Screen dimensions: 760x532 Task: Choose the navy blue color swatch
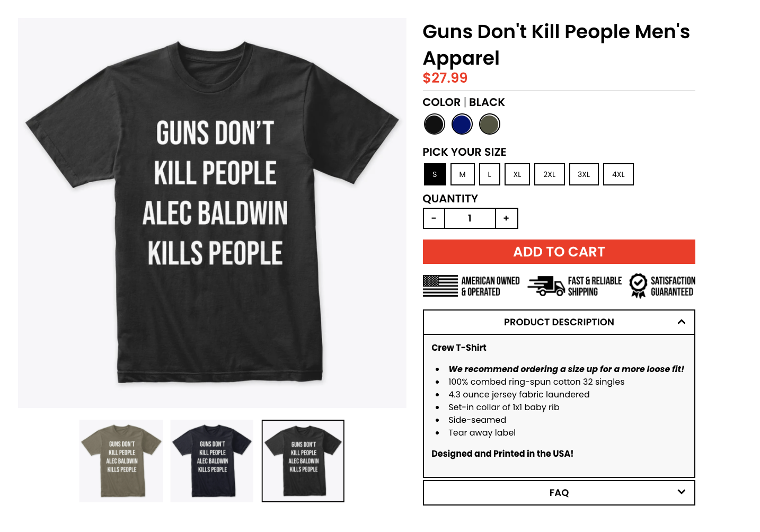point(462,125)
